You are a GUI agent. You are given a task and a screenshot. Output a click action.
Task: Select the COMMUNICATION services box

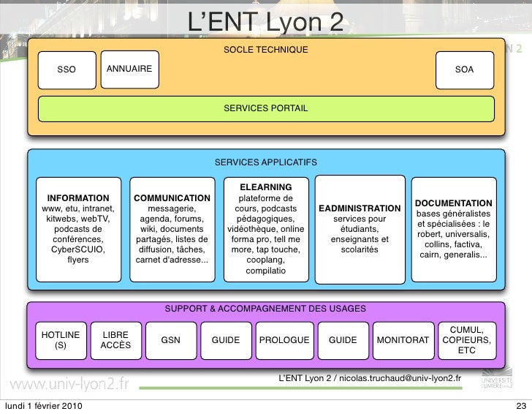(172, 229)
